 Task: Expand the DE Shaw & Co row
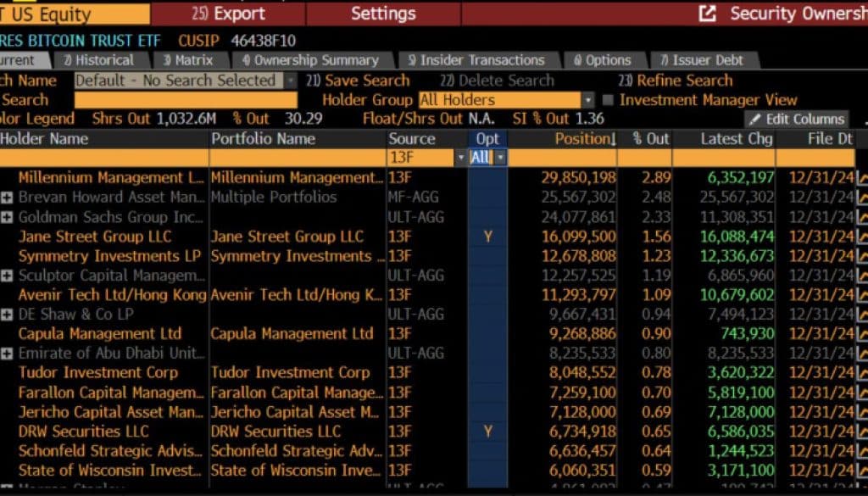pyautogui.click(x=8, y=315)
